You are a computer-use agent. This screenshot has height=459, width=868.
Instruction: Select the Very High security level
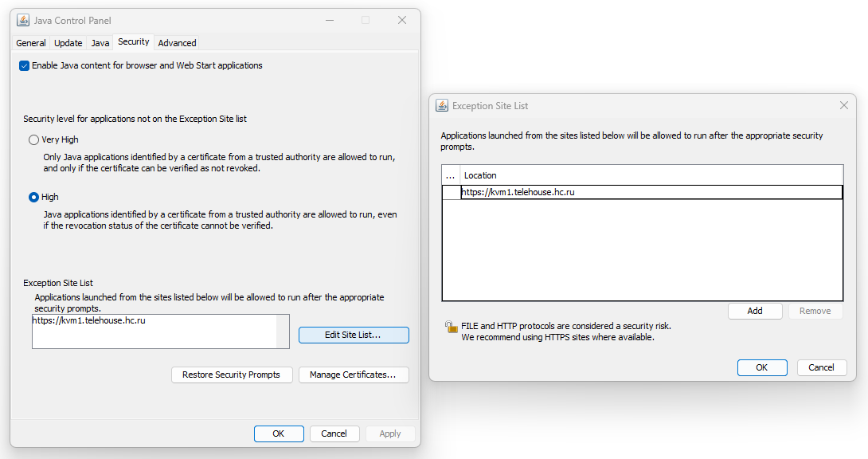point(33,140)
